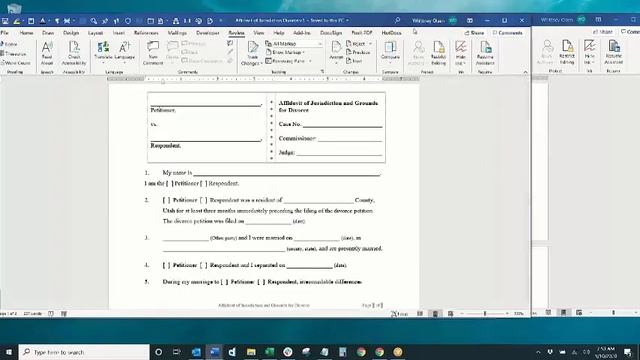Click the Comments button in front window
Viewport: 640px width, 360px height.
pyautogui.click(x=507, y=33)
